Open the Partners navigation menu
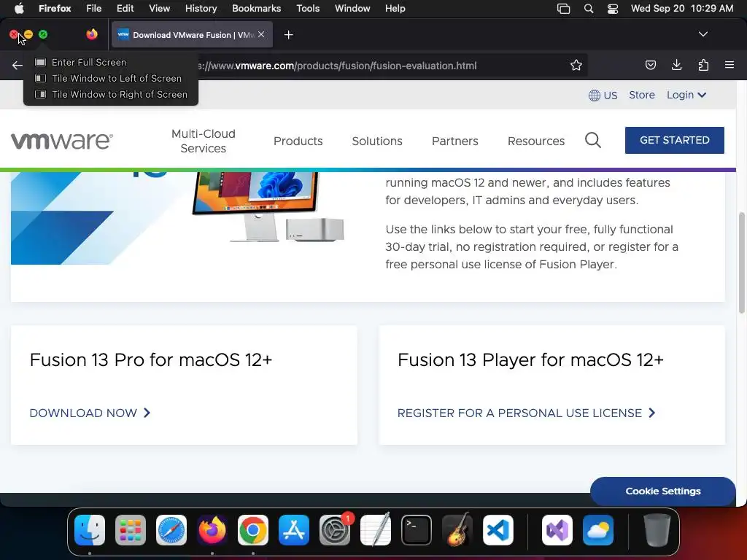Image resolution: width=747 pixels, height=560 pixels. [455, 141]
